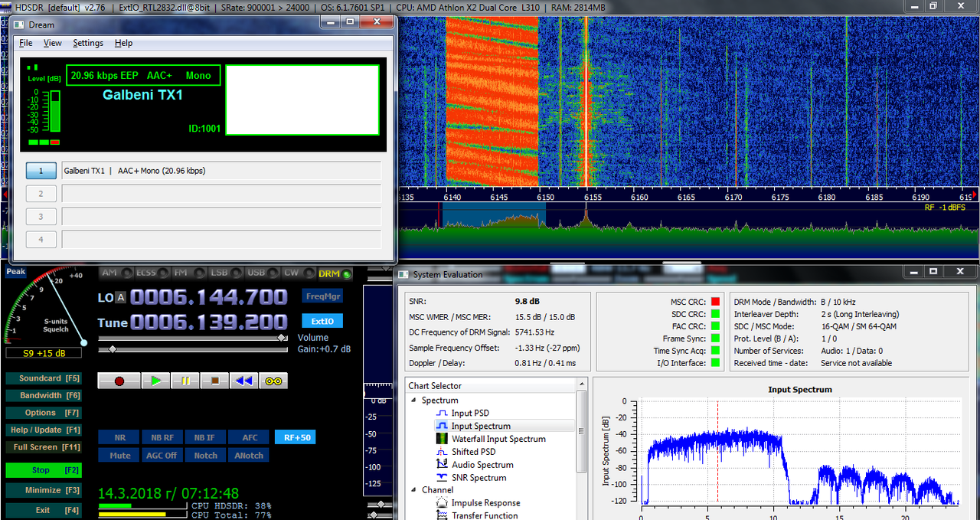The height and width of the screenshot is (520, 980).
Task: Select service 3 button in Dream
Action: [x=41, y=217]
